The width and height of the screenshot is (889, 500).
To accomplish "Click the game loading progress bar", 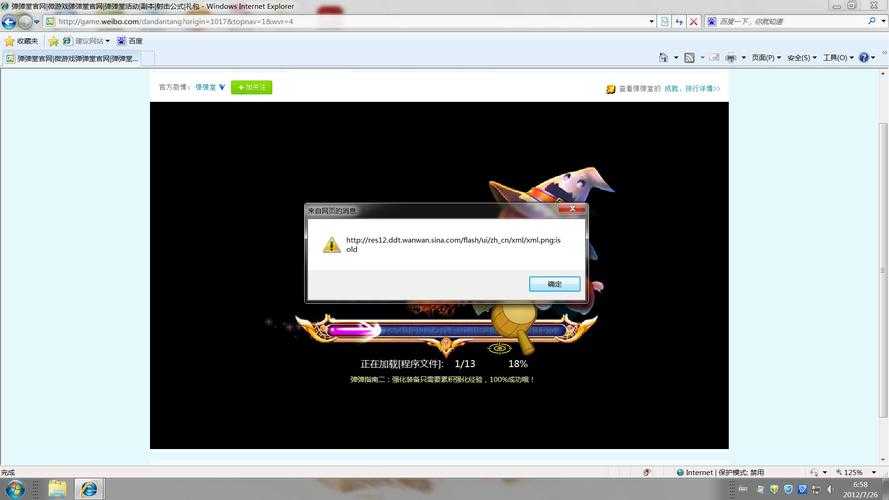I will pos(446,330).
